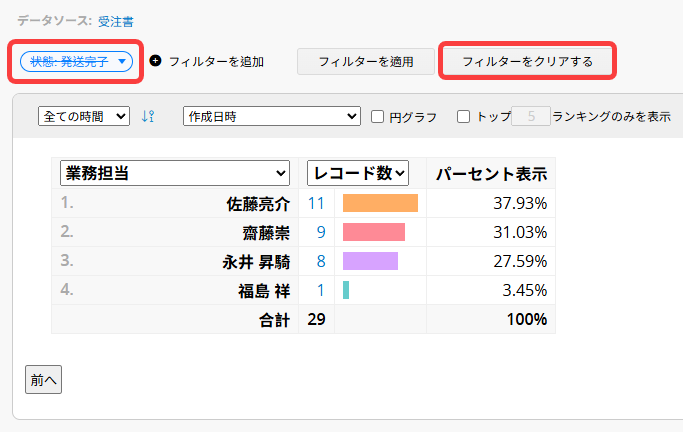Click the フィルターをクリアする button
The width and height of the screenshot is (683, 432).
(x=527, y=61)
